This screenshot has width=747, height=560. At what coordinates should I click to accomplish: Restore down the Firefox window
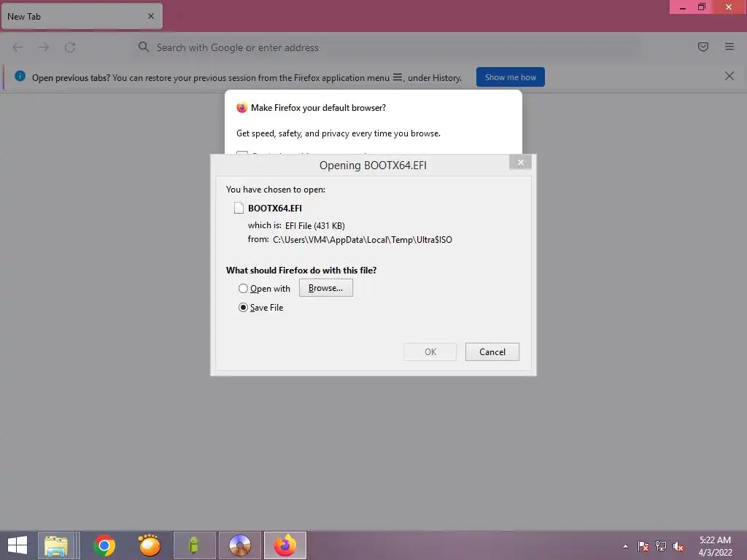coord(702,7)
